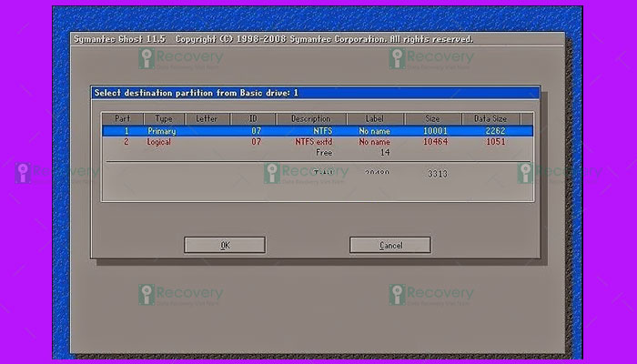Select partition 1 Primary row
Viewport: 637px width, 364px height.
point(318,131)
